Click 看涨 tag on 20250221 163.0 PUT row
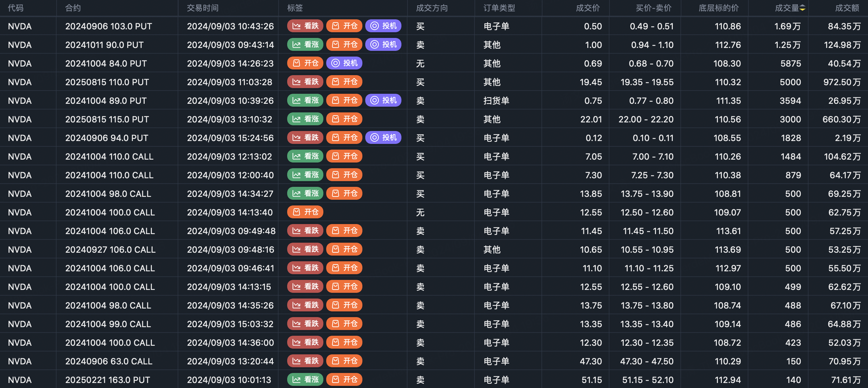The width and height of the screenshot is (868, 388). point(305,379)
